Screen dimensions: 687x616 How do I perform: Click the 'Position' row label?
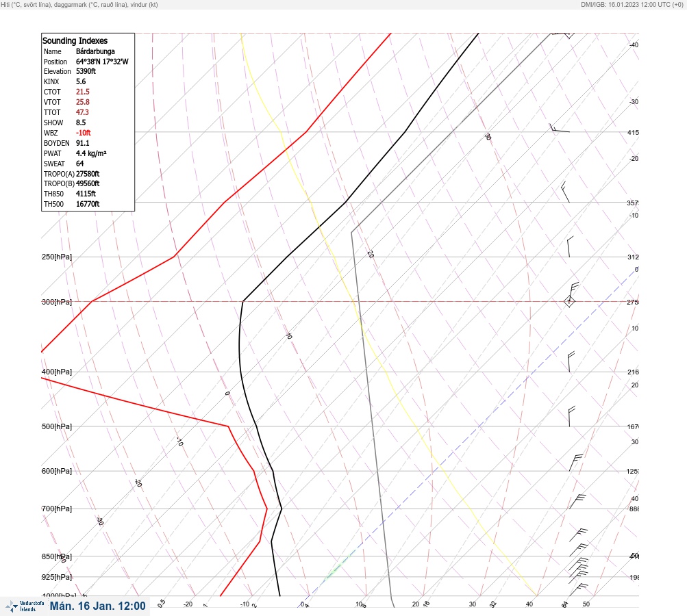[55, 62]
